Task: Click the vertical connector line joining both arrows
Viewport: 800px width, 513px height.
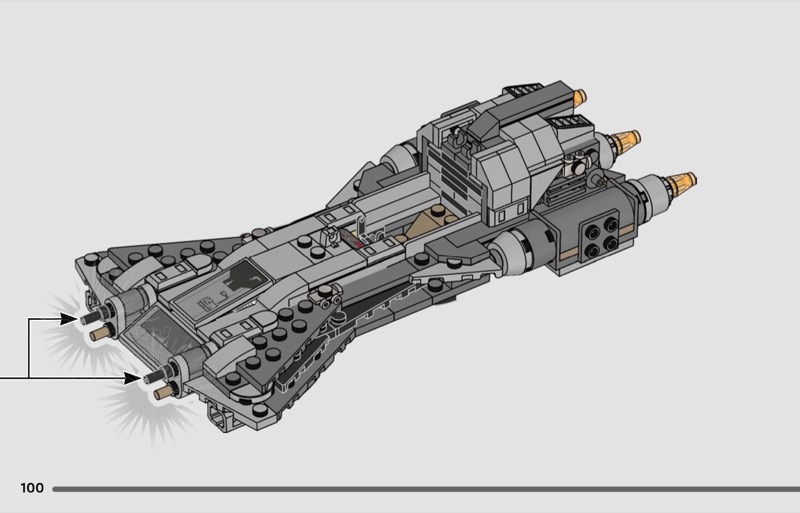Action: (x=29, y=348)
